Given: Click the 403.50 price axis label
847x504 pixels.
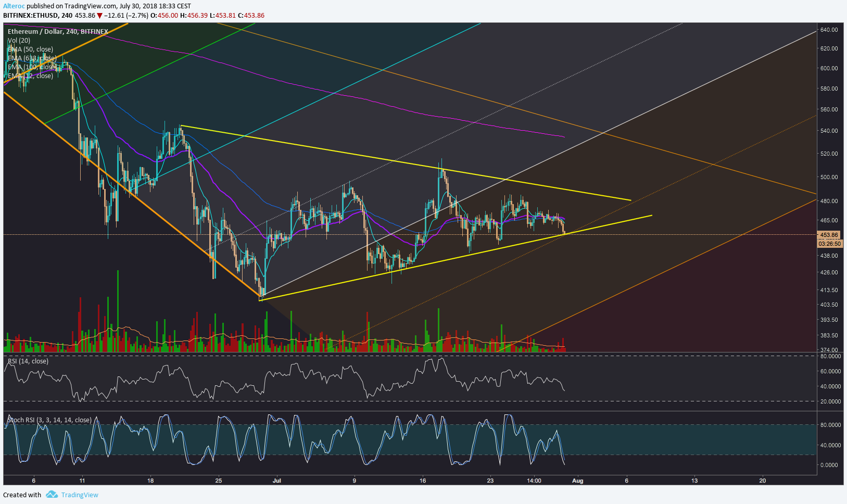Looking at the screenshot, I should click(x=829, y=305).
